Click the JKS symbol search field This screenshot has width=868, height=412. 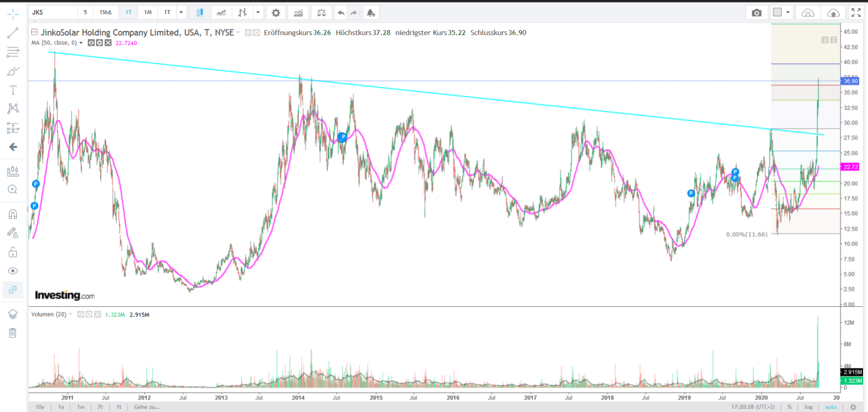[53, 13]
